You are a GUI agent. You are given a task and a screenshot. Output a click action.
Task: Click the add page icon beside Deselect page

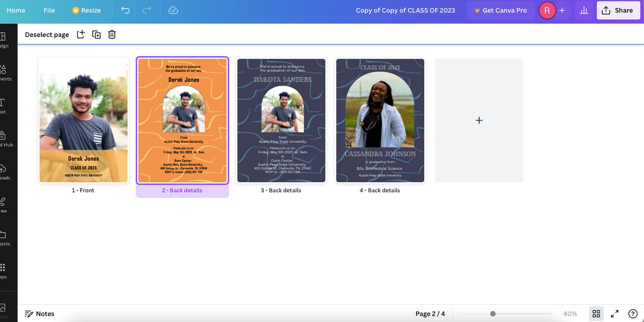[80, 34]
